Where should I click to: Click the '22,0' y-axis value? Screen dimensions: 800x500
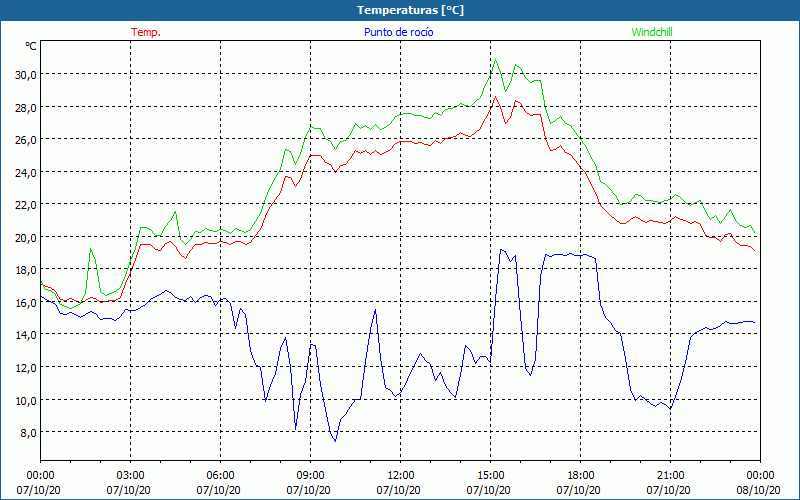(26, 205)
